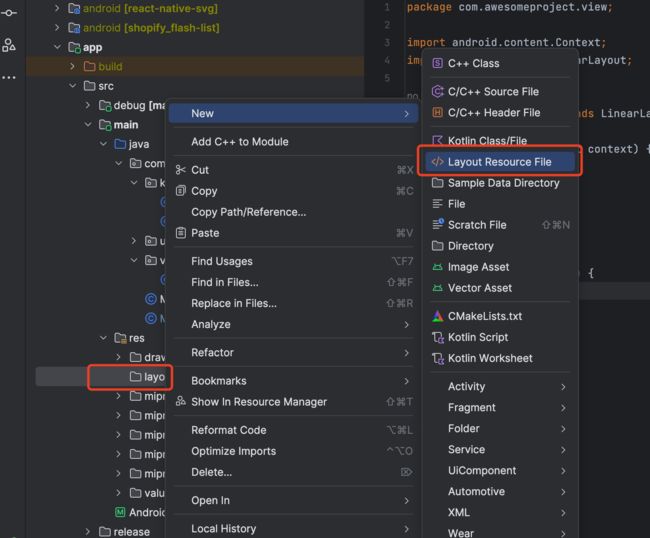Click the Image Asset Android icon

coord(438,267)
